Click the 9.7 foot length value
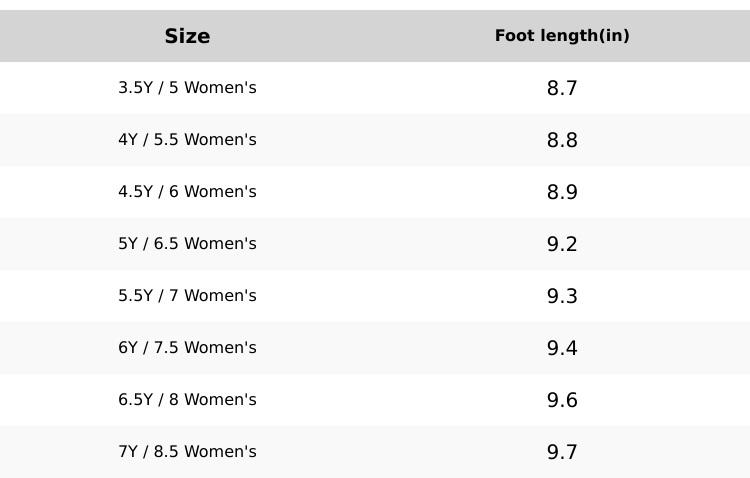Viewport: 750px width, 478px height. coord(562,452)
